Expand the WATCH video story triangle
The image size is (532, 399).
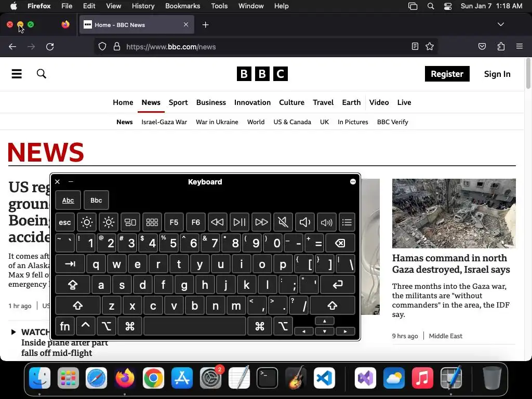point(14,332)
